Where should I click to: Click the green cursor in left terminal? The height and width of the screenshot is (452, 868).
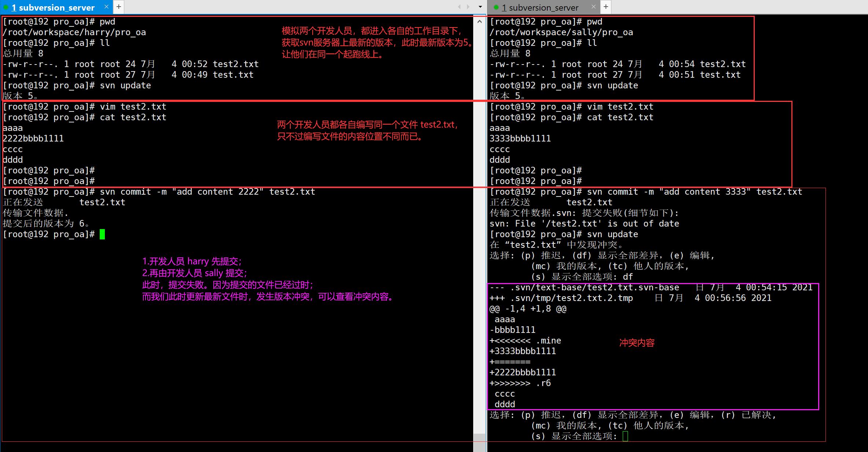(x=102, y=234)
